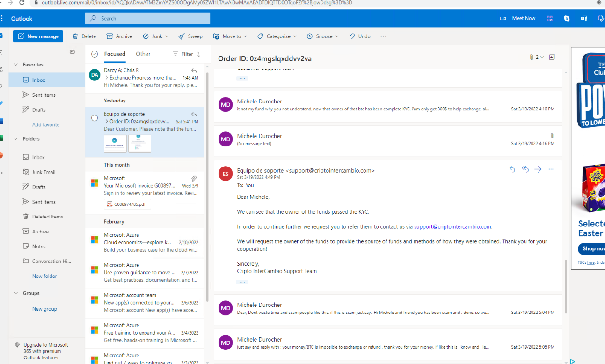Open Deleted Items folder

pyautogui.click(x=47, y=217)
